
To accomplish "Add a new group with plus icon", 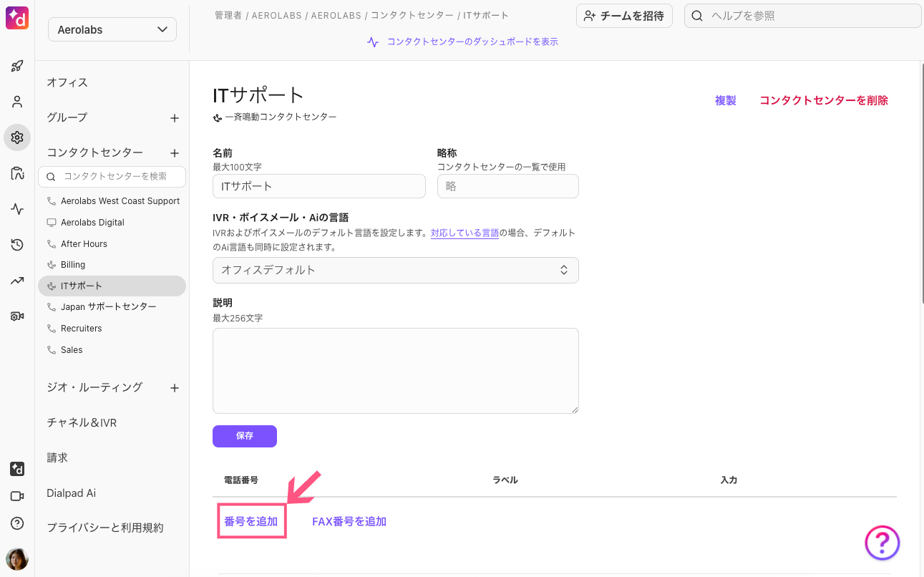I will (174, 118).
